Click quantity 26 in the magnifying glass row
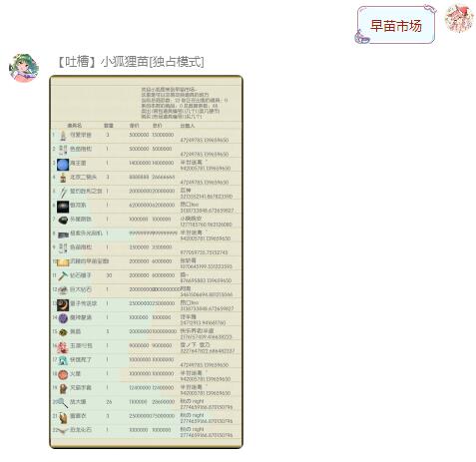This screenshot has height=462, width=476. click(x=109, y=402)
